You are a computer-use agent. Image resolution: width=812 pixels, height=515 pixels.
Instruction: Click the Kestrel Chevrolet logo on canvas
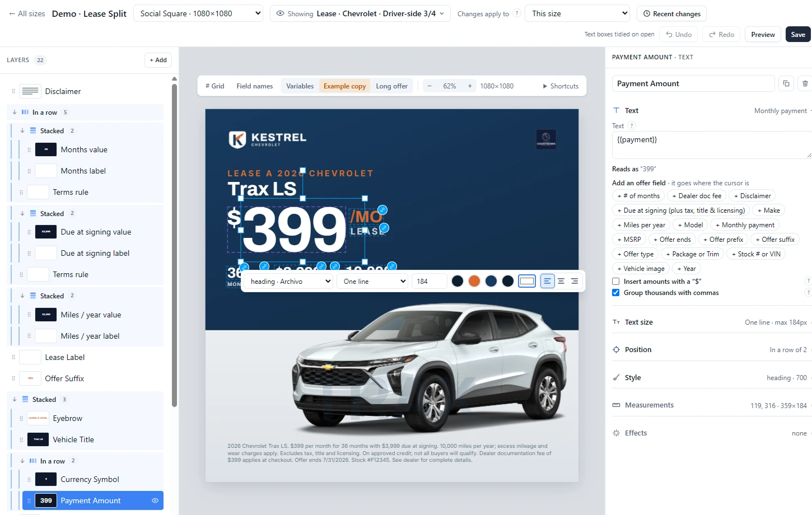268,139
